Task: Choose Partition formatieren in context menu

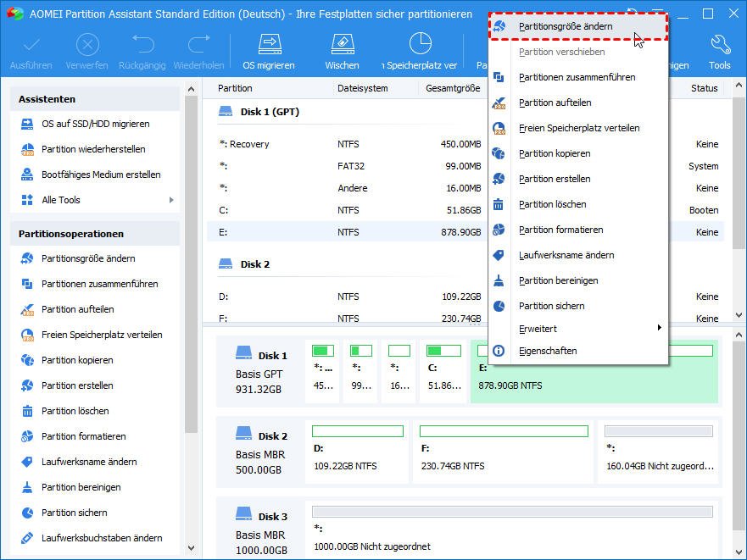Action: pyautogui.click(x=578, y=230)
